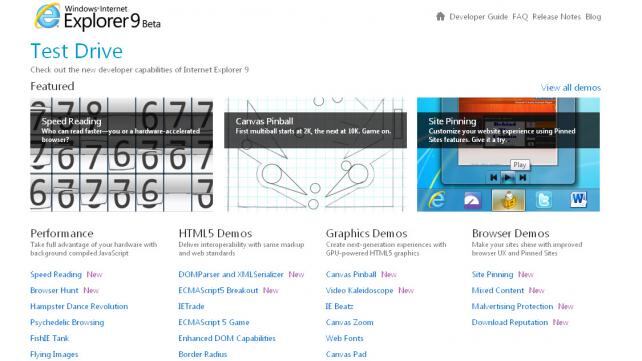
Task: Open the Blog link
Action: (593, 17)
